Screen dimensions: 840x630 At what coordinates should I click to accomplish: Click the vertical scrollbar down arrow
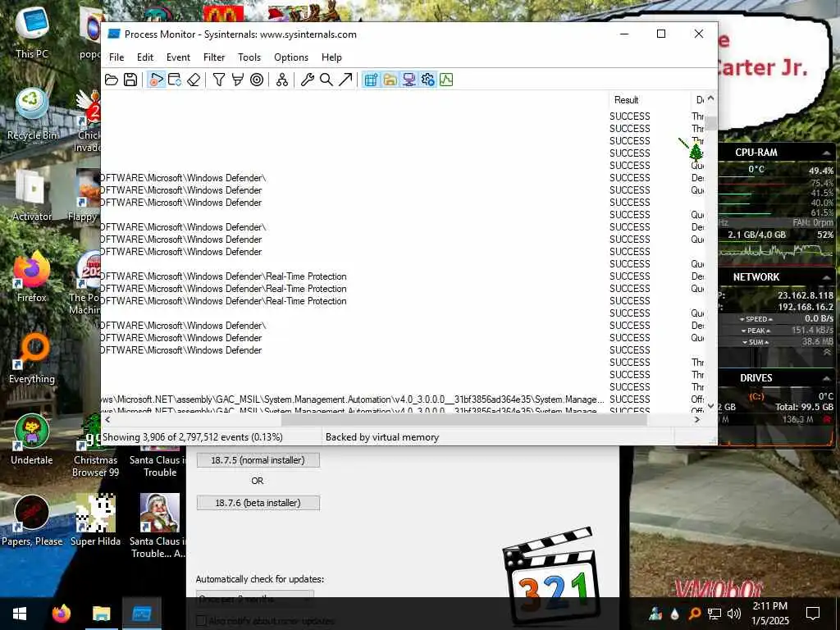711,406
